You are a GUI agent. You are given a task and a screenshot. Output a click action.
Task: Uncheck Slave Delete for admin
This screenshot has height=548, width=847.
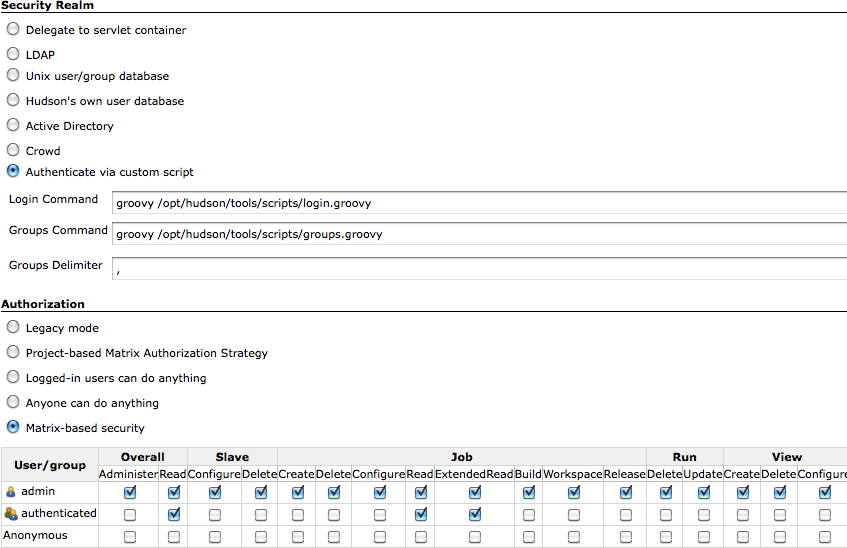pyautogui.click(x=261, y=492)
